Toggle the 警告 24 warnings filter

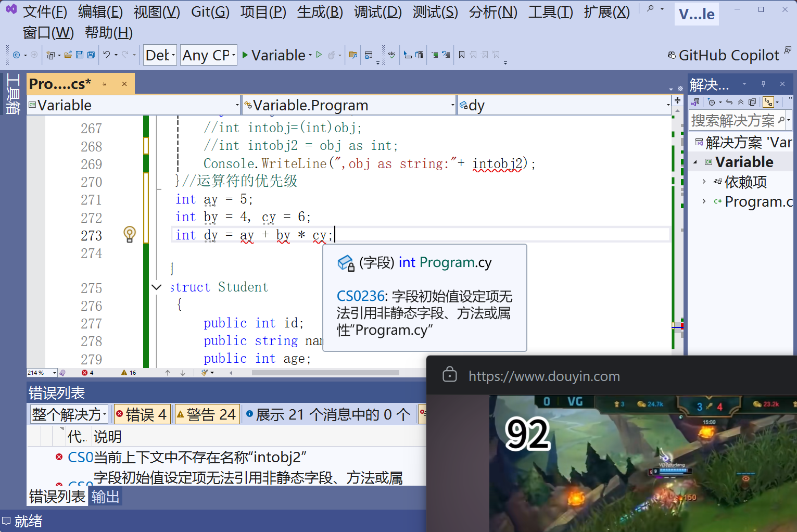tap(207, 414)
